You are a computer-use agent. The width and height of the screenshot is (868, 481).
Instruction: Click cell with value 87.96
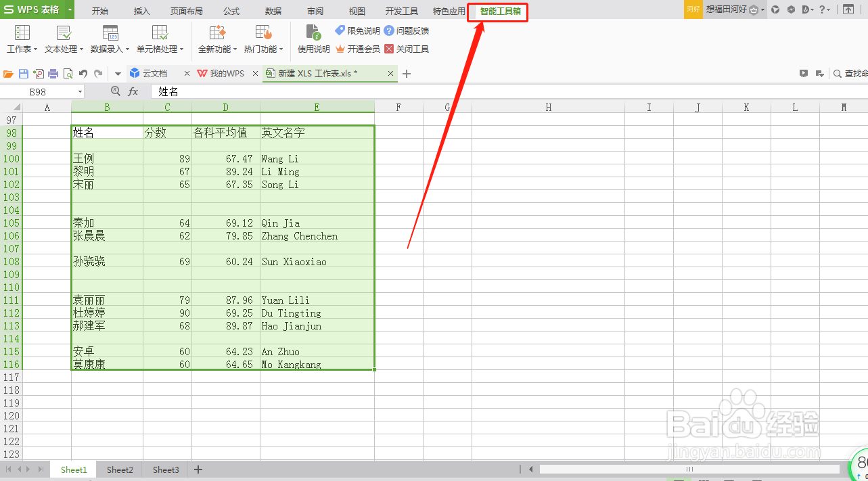pos(226,300)
